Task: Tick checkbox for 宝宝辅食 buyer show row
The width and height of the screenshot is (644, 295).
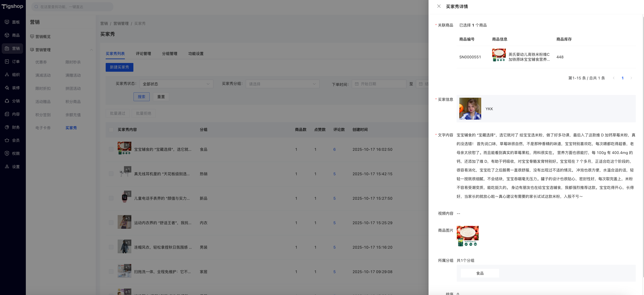Action: pyautogui.click(x=111, y=149)
